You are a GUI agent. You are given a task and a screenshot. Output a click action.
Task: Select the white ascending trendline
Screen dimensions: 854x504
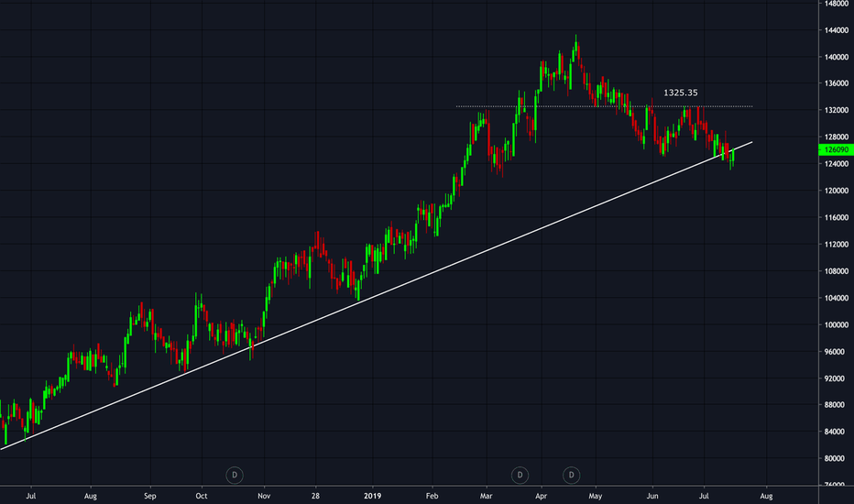click(x=376, y=296)
